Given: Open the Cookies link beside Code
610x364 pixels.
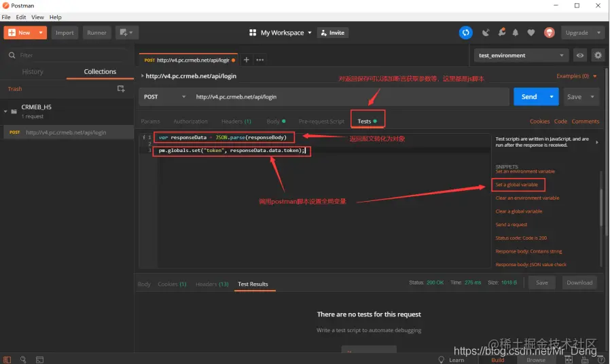Looking at the screenshot, I should click(x=539, y=122).
